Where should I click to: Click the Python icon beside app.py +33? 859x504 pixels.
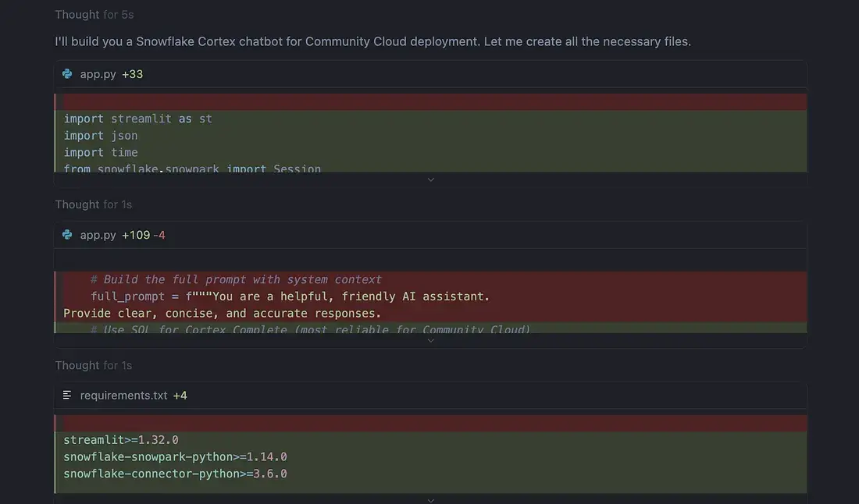[x=67, y=74]
